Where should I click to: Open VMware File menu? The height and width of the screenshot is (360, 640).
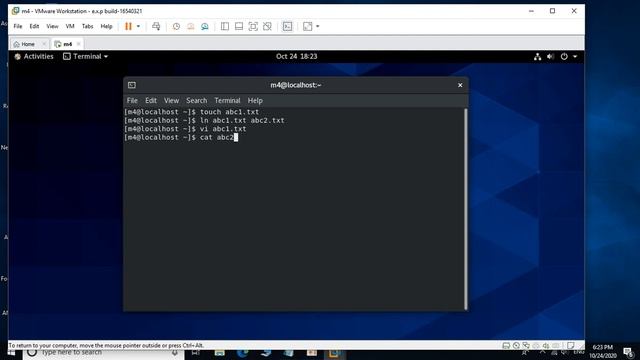click(x=18, y=26)
